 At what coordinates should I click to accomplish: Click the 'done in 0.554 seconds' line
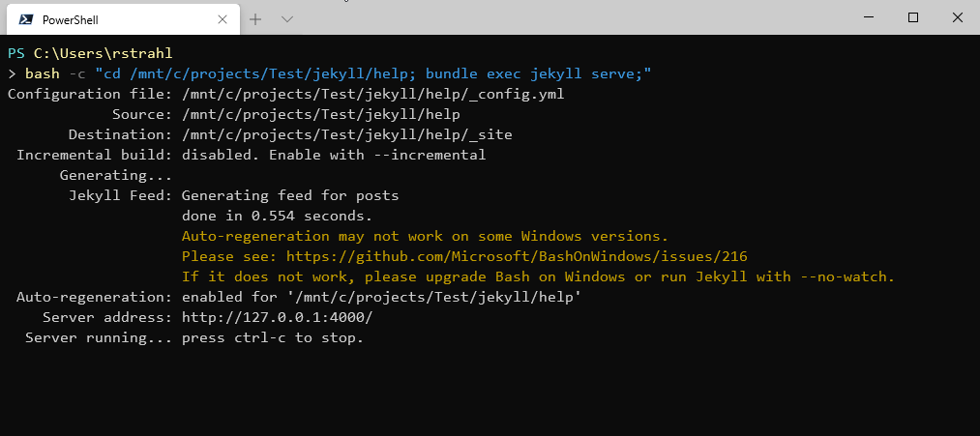point(277,216)
